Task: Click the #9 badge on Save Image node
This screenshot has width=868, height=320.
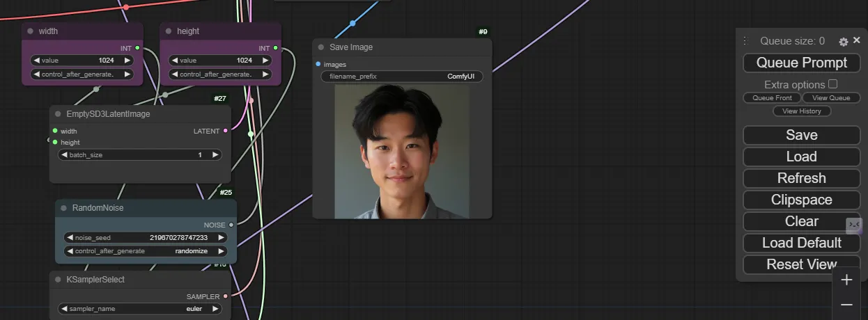Action: point(483,31)
